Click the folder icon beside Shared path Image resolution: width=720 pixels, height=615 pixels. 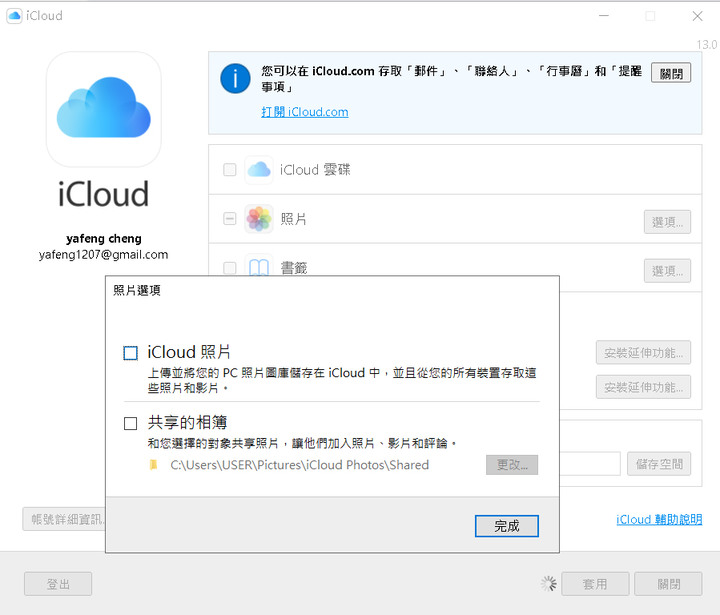pyautogui.click(x=154, y=465)
